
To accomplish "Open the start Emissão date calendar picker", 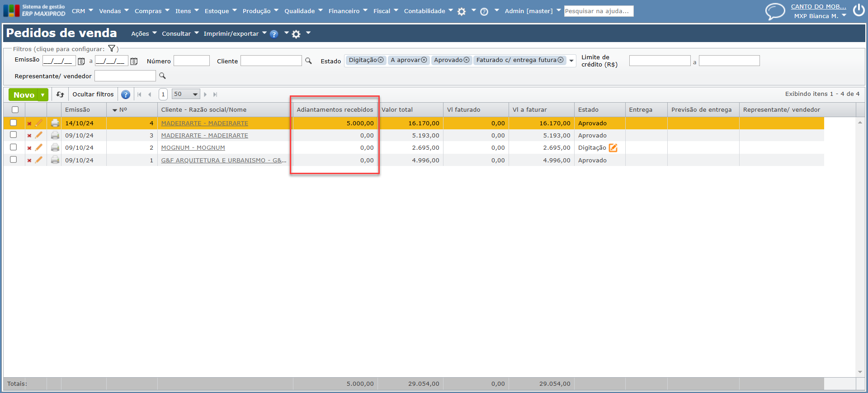I will (x=81, y=61).
